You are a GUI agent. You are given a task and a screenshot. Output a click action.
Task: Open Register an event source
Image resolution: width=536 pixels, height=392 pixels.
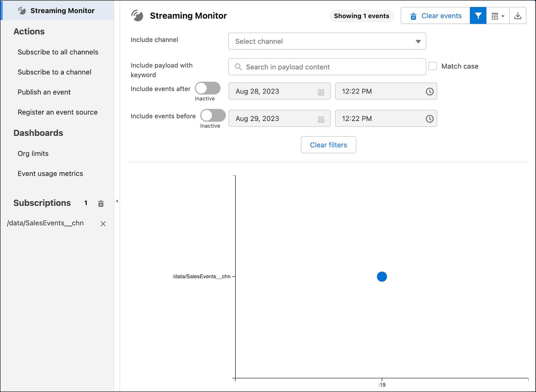coord(58,112)
